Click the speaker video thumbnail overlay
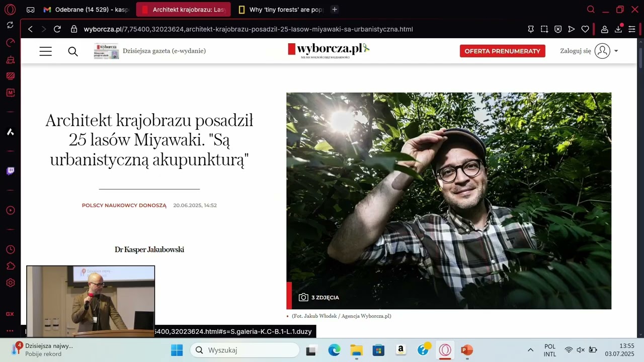Viewport: 644px width, 362px height. pos(91,301)
